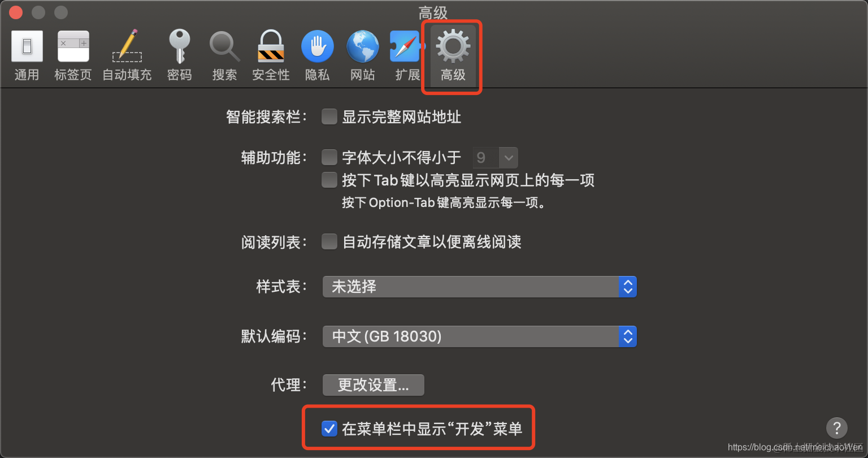Click the question mark help button
Image resolution: width=868 pixels, height=458 pixels.
[x=836, y=428]
